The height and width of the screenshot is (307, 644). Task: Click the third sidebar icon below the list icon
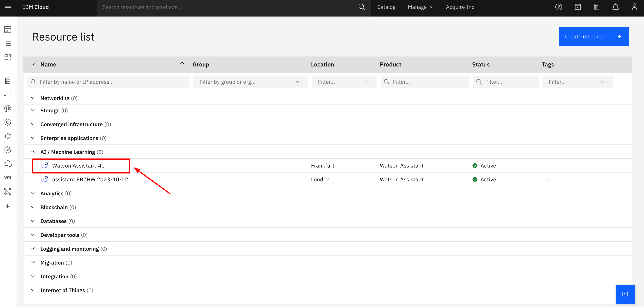pyautogui.click(x=8, y=57)
